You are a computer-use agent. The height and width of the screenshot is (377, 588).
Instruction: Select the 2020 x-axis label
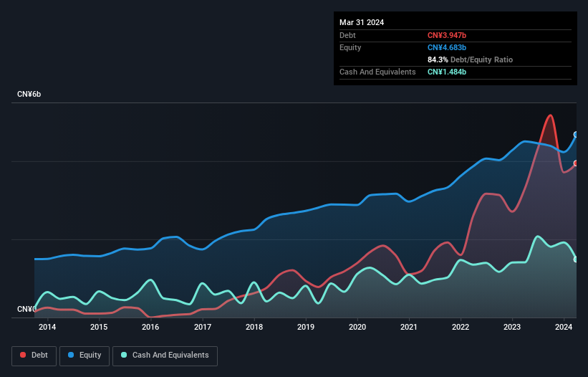(357, 327)
